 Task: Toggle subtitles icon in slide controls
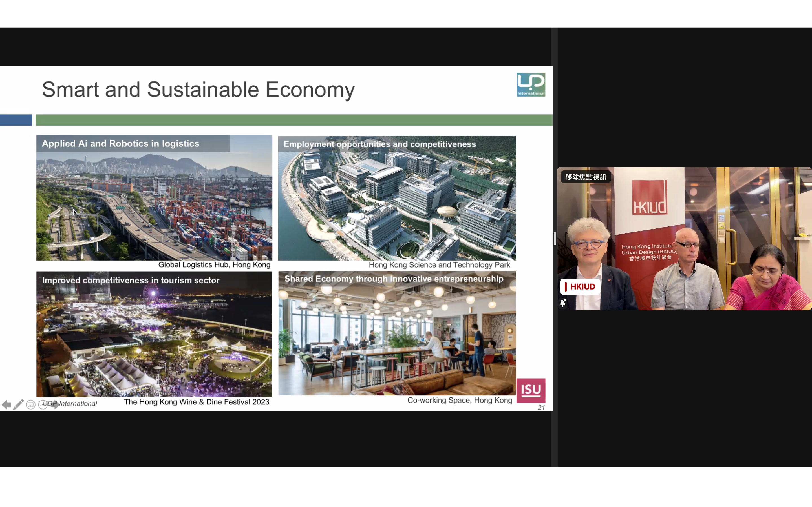(30, 405)
